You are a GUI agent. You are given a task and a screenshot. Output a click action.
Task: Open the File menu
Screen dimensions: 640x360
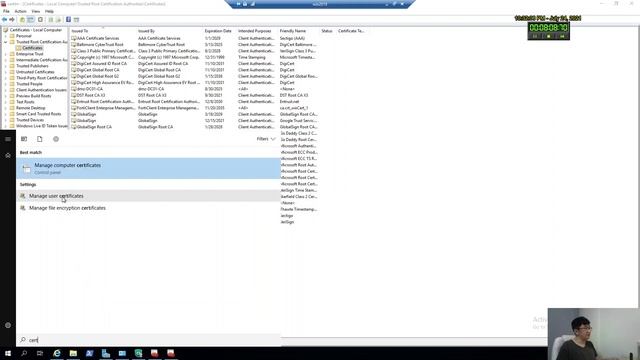click(x=6, y=11)
